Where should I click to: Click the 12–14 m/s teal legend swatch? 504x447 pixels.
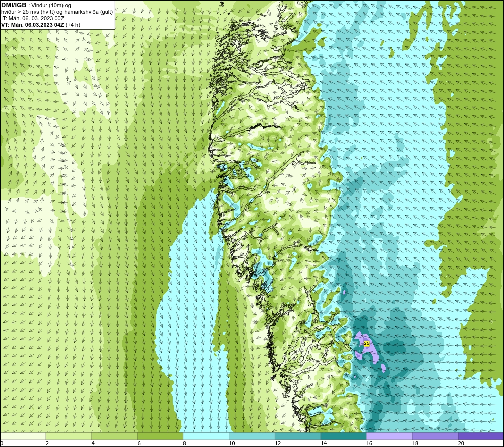298,436
